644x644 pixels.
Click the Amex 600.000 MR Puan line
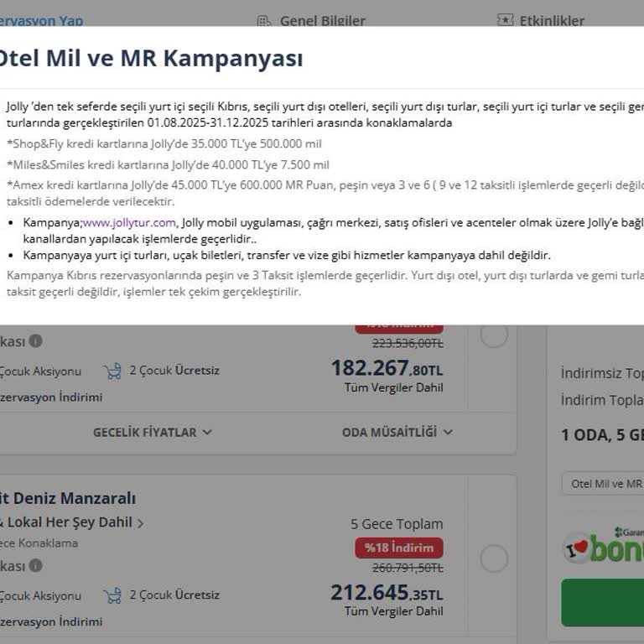(325, 193)
